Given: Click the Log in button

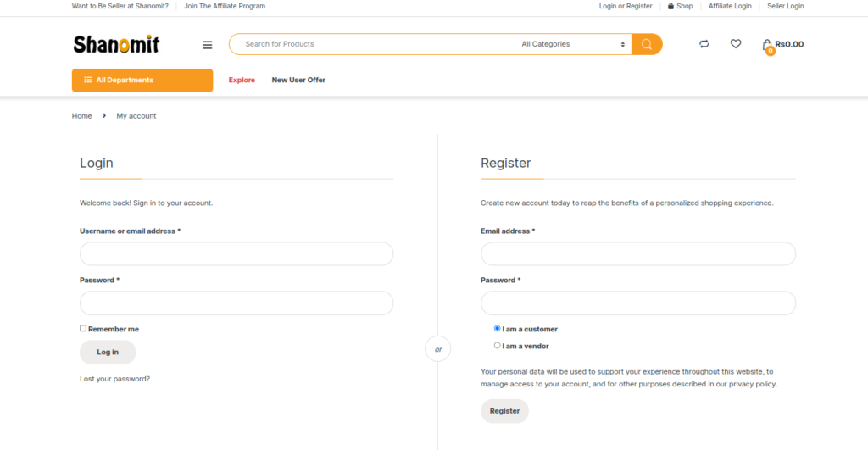Looking at the screenshot, I should pyautogui.click(x=108, y=352).
